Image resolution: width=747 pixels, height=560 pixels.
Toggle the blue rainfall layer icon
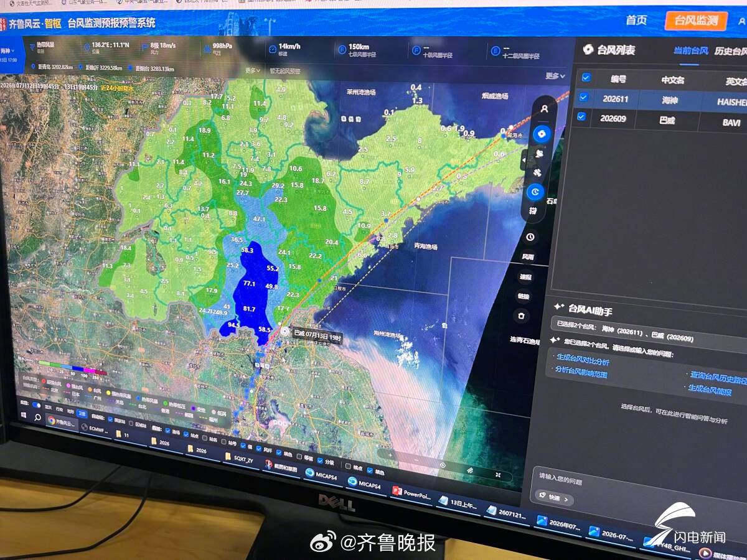coord(535,192)
